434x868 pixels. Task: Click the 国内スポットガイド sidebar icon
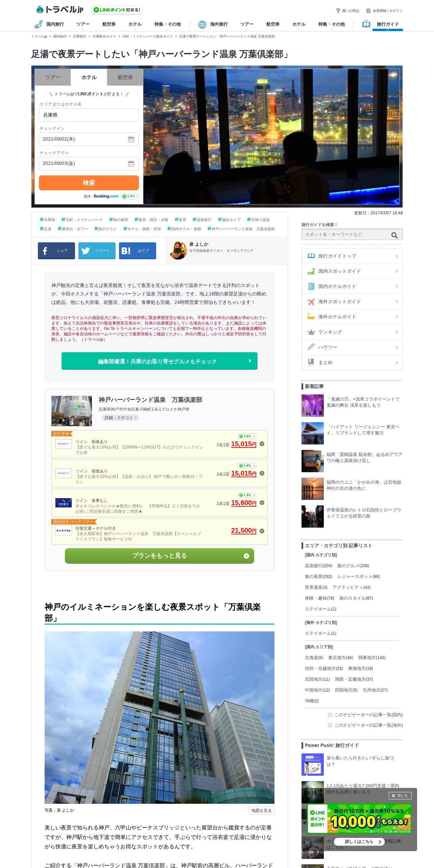(311, 271)
